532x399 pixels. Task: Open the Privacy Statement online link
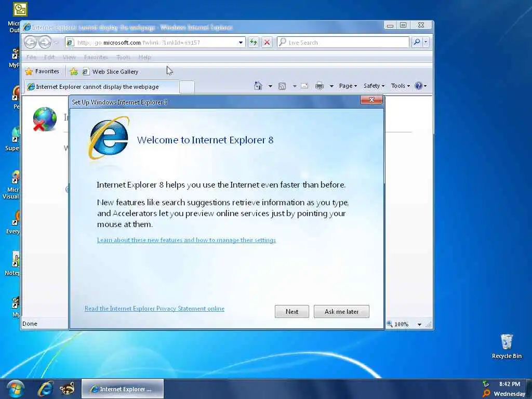154,309
